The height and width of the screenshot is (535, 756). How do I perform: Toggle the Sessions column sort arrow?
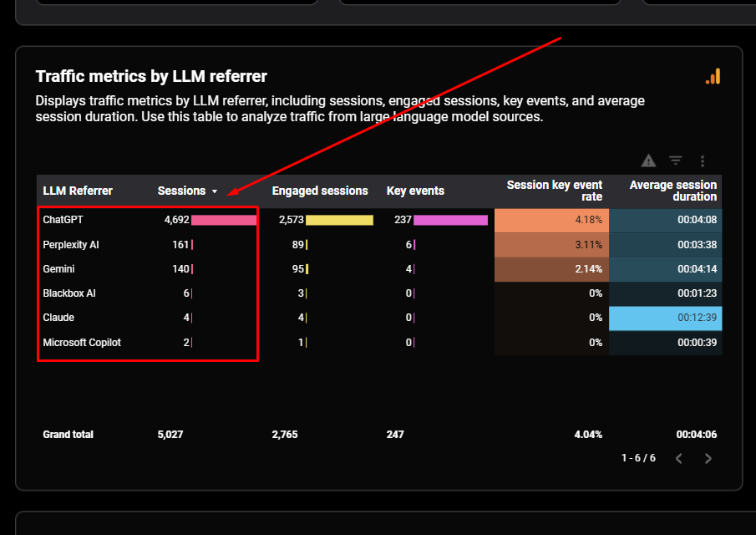pyautogui.click(x=215, y=191)
